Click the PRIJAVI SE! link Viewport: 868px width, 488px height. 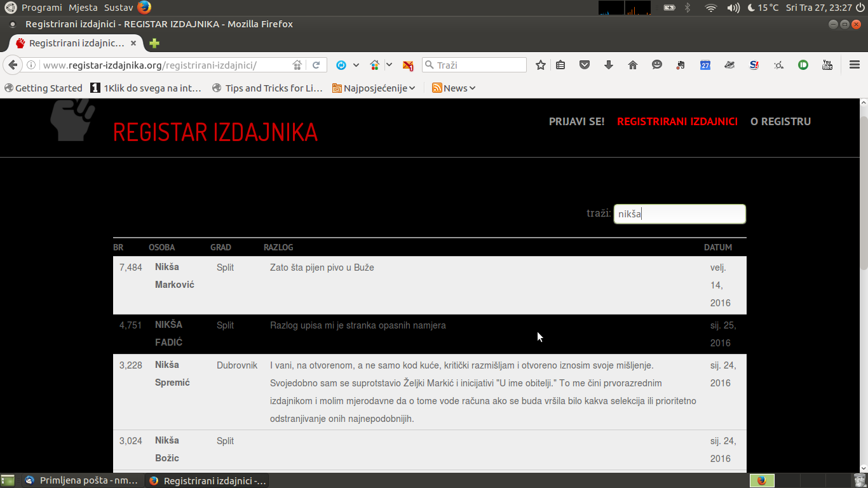coord(576,121)
